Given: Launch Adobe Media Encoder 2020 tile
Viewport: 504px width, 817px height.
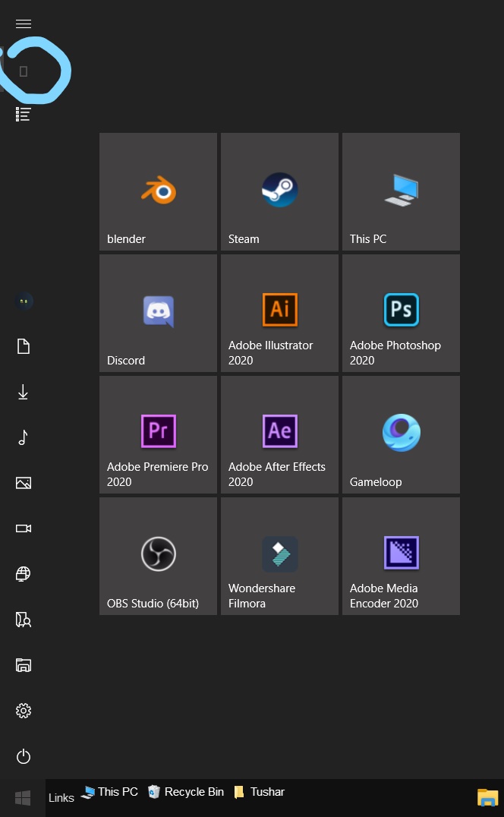Looking at the screenshot, I should click(401, 556).
